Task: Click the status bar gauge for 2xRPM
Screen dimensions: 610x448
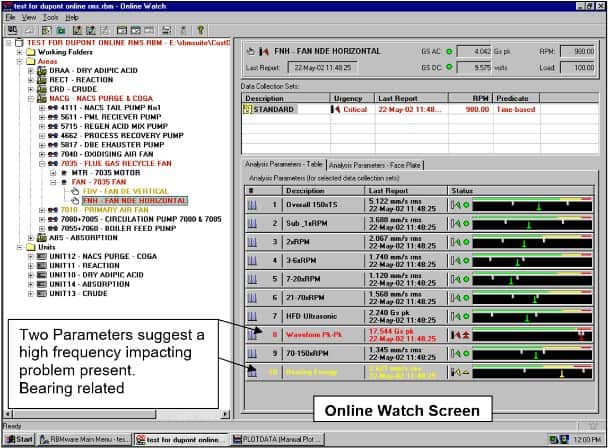Action: coord(532,242)
